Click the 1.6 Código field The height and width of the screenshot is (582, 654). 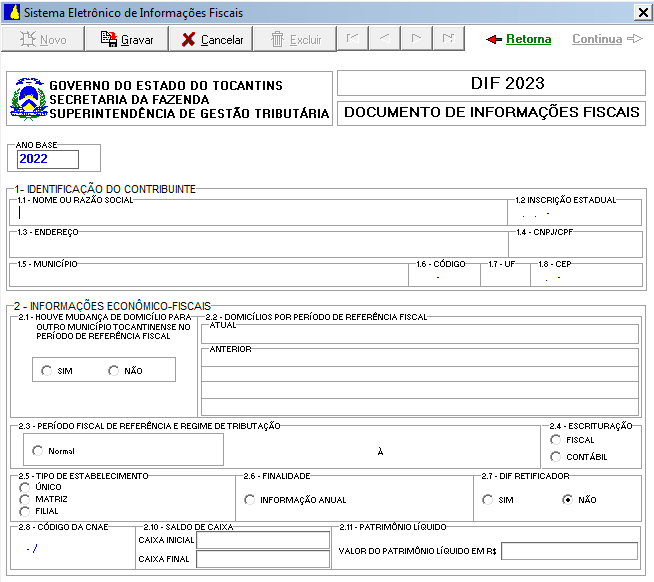click(444, 277)
